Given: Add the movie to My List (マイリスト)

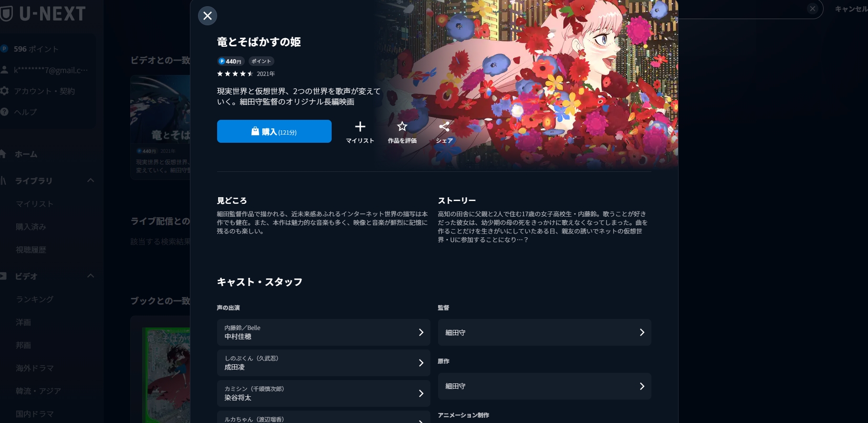Looking at the screenshot, I should [x=360, y=132].
